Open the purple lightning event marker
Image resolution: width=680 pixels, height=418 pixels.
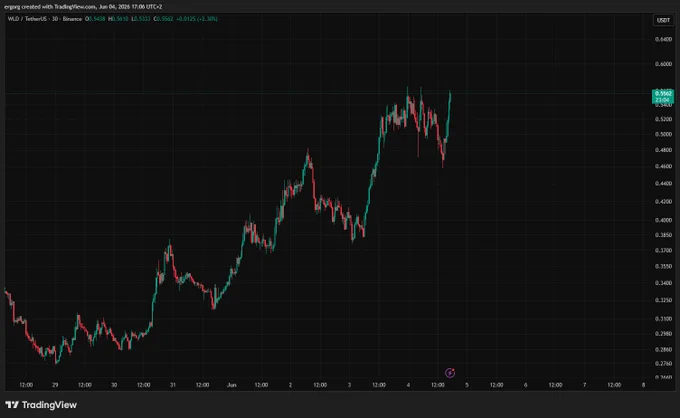pyautogui.click(x=450, y=372)
